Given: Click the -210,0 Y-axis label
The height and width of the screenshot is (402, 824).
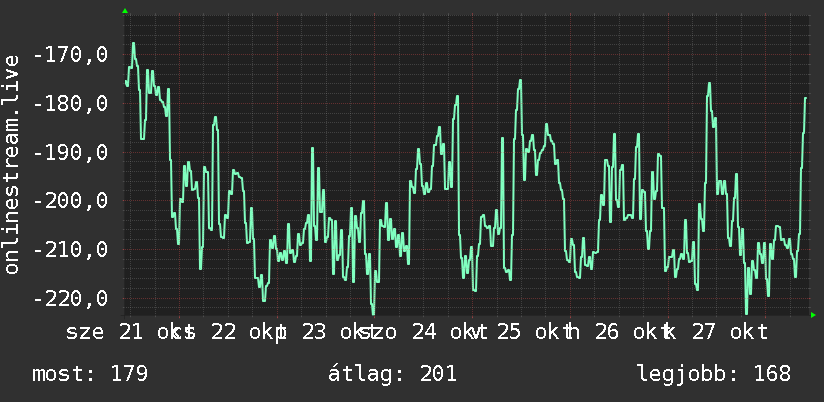Looking at the screenshot, I should click(x=70, y=250).
